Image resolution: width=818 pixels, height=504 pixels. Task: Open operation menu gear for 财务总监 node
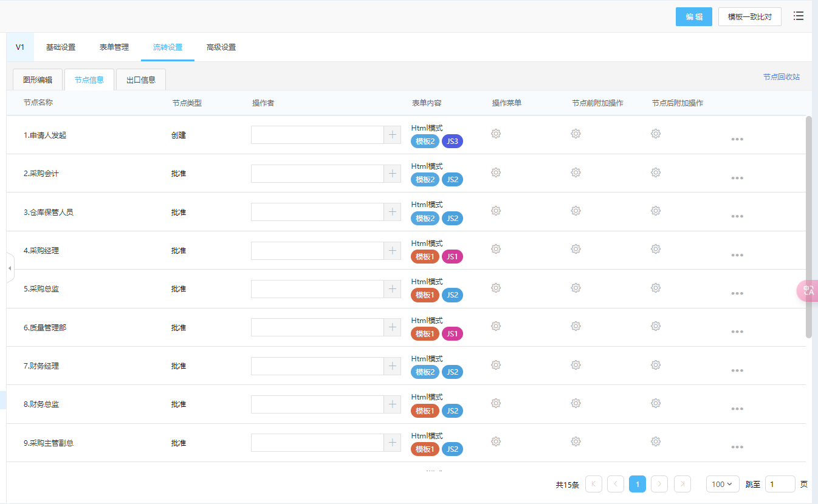point(496,403)
